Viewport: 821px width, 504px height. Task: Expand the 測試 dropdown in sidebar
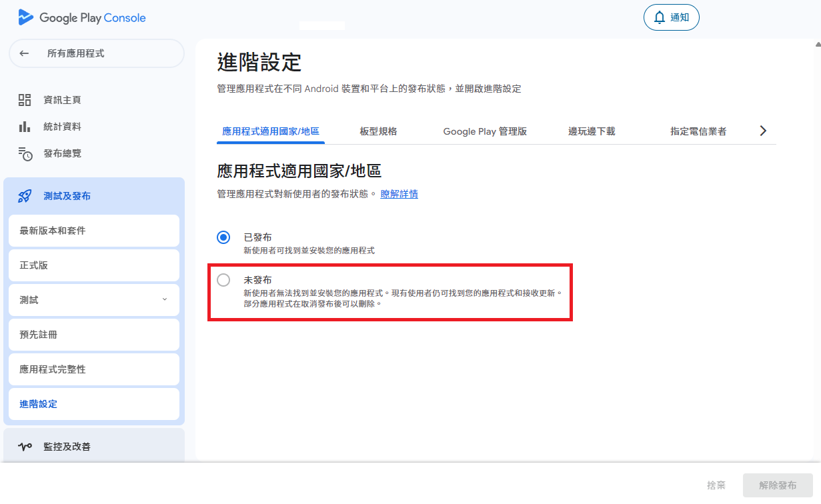click(164, 299)
